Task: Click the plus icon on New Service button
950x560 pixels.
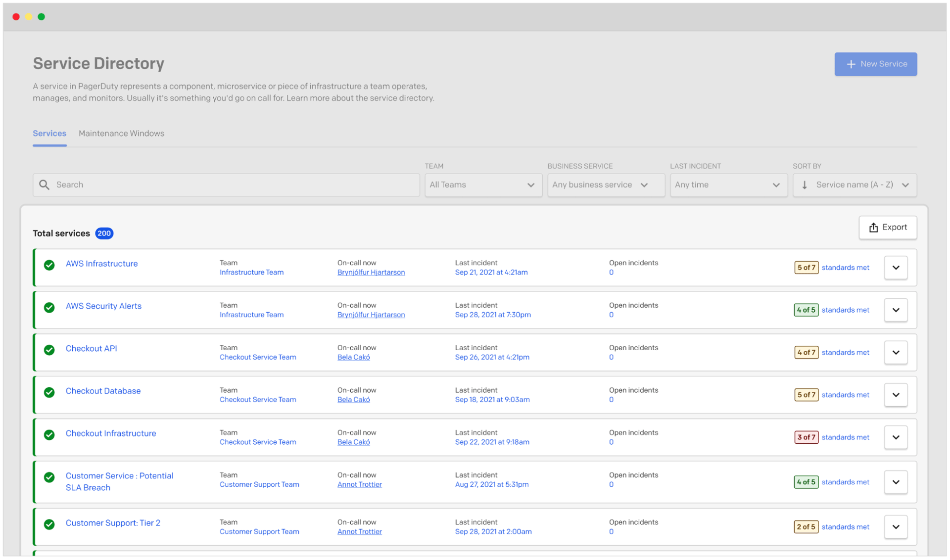Action: pyautogui.click(x=851, y=64)
